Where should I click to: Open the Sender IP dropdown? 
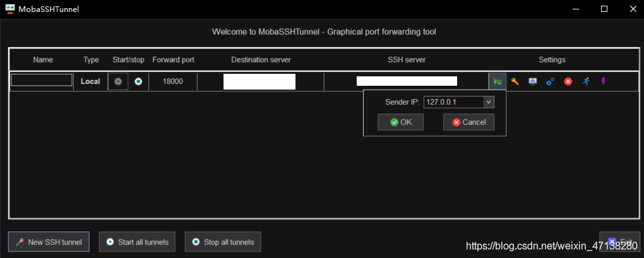point(488,102)
